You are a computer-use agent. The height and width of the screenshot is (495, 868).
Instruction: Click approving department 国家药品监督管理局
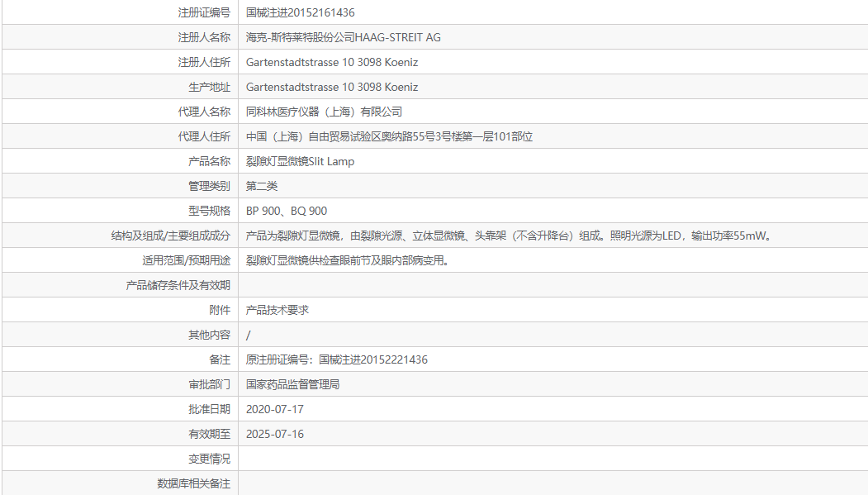[x=292, y=384]
